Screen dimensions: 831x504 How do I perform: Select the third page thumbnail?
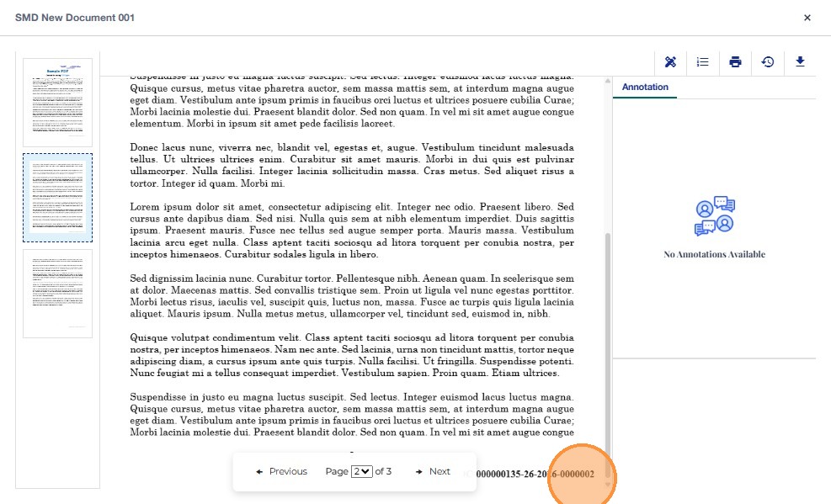[58, 294]
